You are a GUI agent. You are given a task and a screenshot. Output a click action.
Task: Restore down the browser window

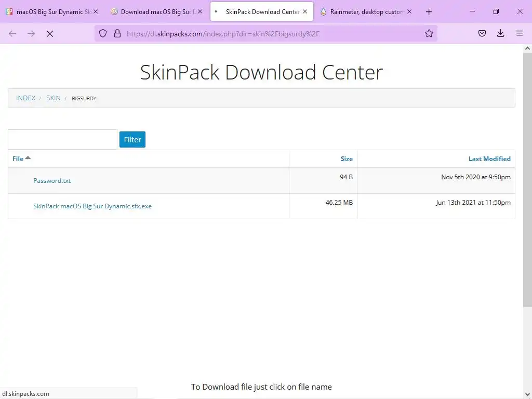coord(496,11)
